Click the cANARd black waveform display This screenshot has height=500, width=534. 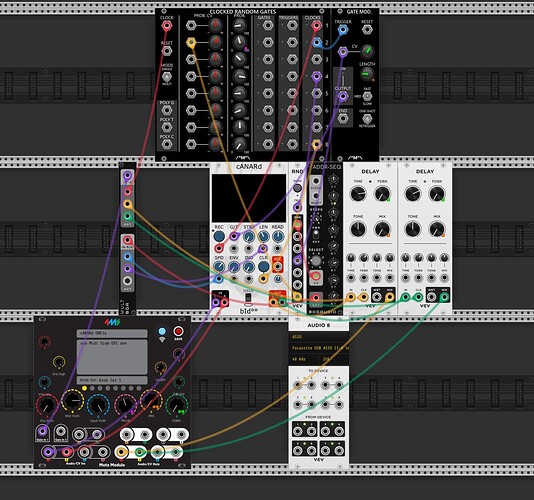(249, 198)
